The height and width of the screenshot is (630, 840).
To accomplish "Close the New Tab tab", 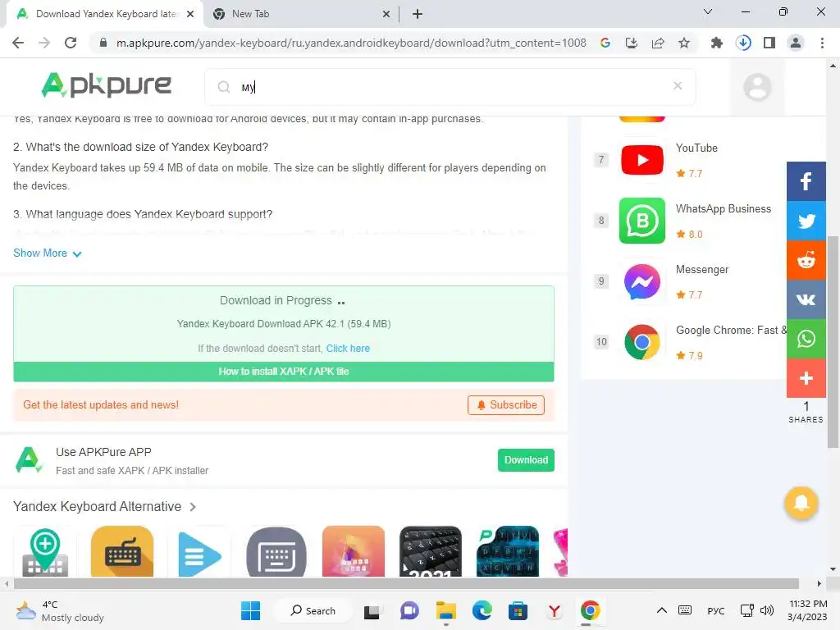I will [386, 15].
